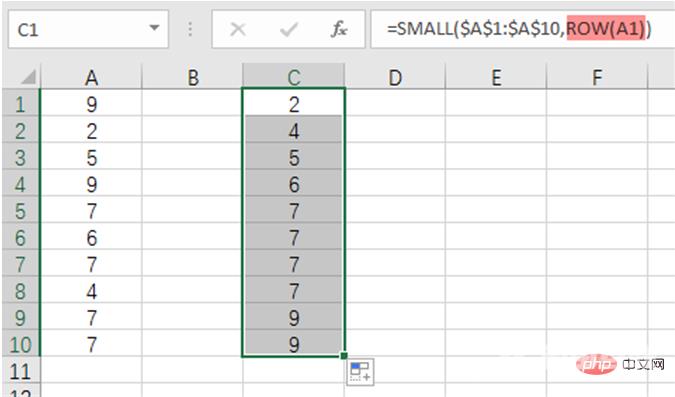
Task: Click cell A8 containing 4
Action: pos(91,290)
